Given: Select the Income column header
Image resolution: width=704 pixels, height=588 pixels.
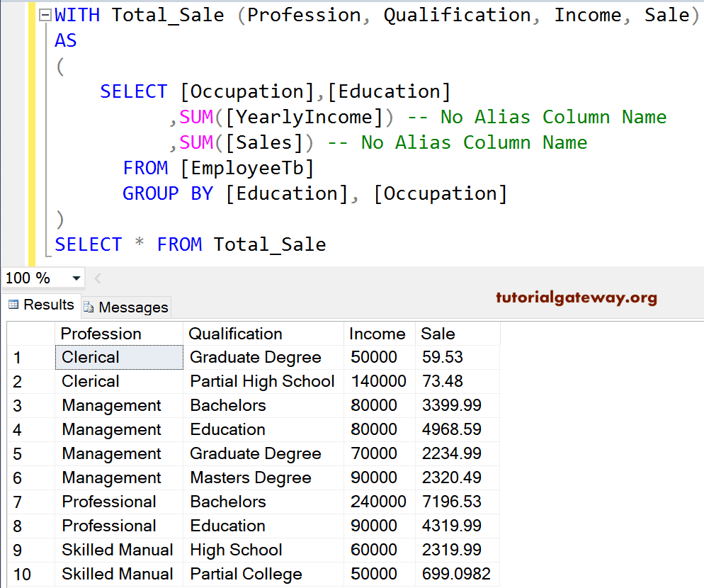Looking at the screenshot, I should click(x=377, y=333).
